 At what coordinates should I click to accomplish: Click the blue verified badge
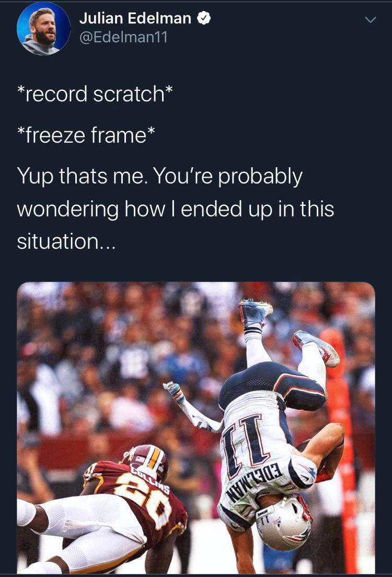point(204,18)
